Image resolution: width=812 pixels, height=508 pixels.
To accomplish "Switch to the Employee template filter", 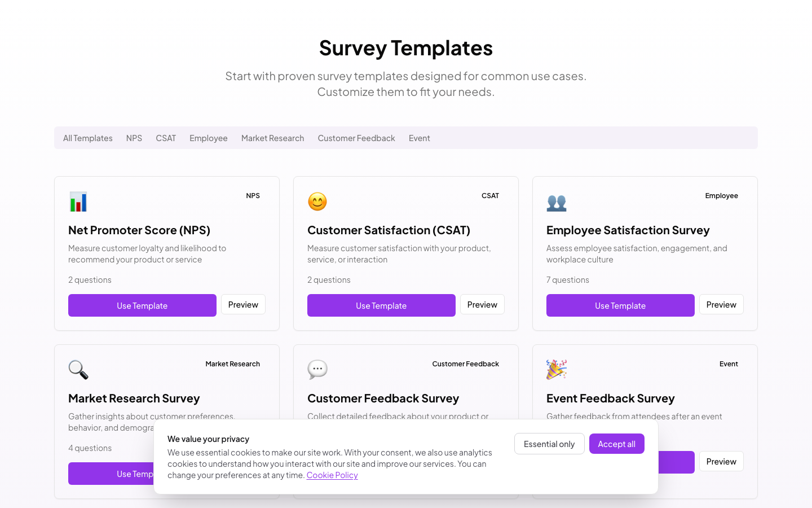I will [x=208, y=138].
